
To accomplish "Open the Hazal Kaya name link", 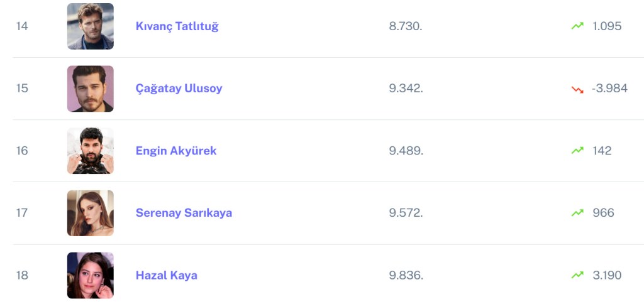I will pos(166,275).
